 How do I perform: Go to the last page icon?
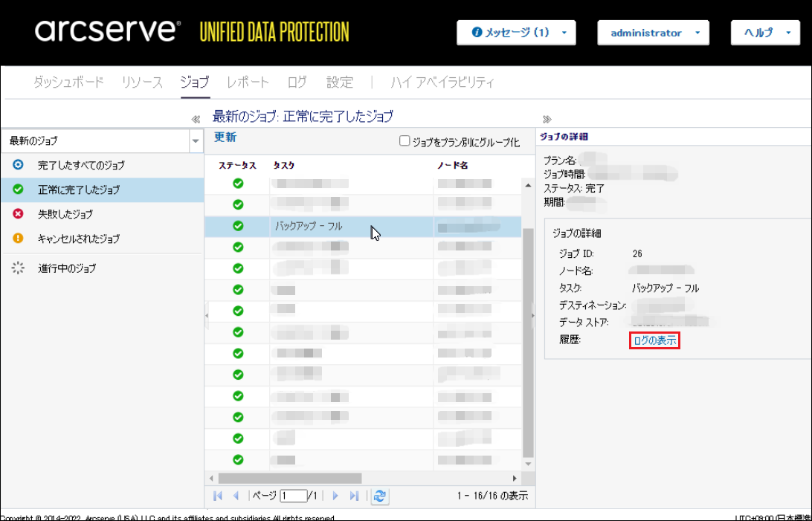click(354, 496)
